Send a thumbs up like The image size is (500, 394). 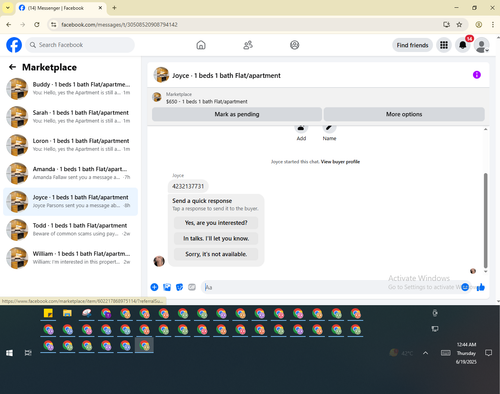click(481, 287)
